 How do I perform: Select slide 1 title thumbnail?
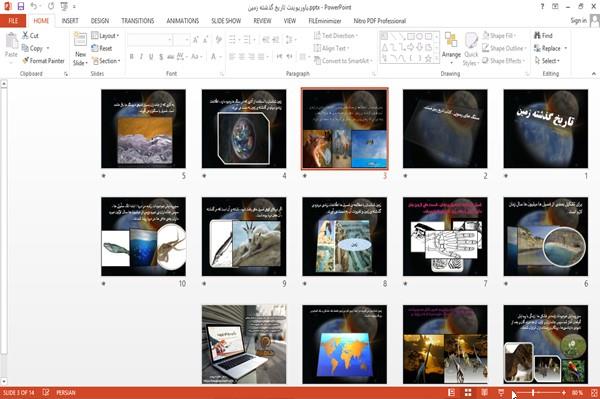click(546, 129)
